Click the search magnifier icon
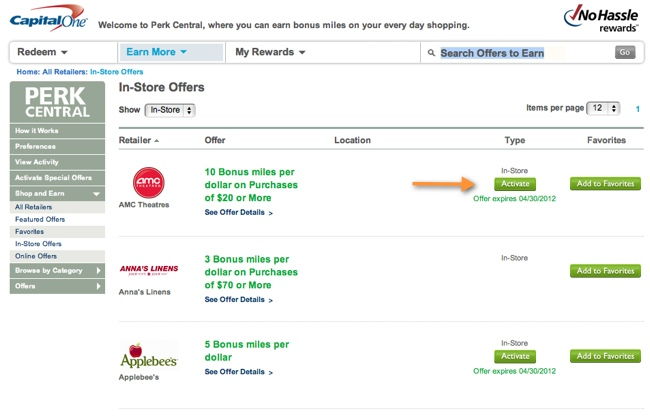This screenshot has width=650, height=416. [431, 53]
